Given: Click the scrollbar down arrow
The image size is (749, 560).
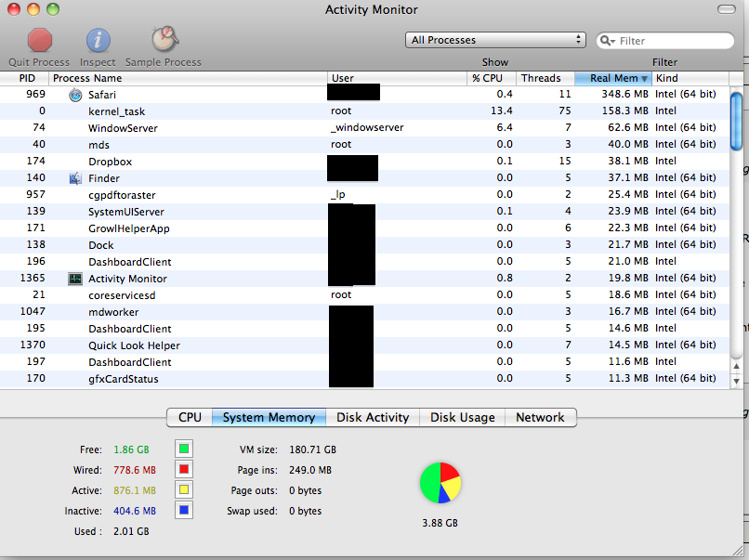Looking at the screenshot, I should pyautogui.click(x=736, y=381).
